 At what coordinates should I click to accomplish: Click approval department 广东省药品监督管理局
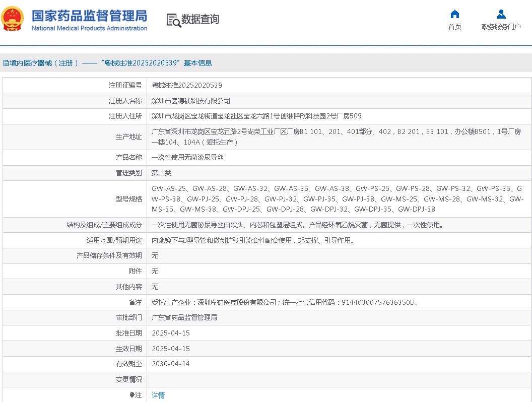[x=184, y=317]
